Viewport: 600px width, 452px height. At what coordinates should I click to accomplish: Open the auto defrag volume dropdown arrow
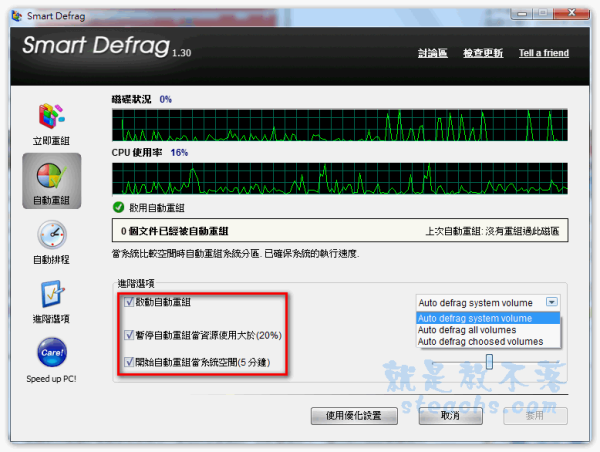tap(552, 302)
